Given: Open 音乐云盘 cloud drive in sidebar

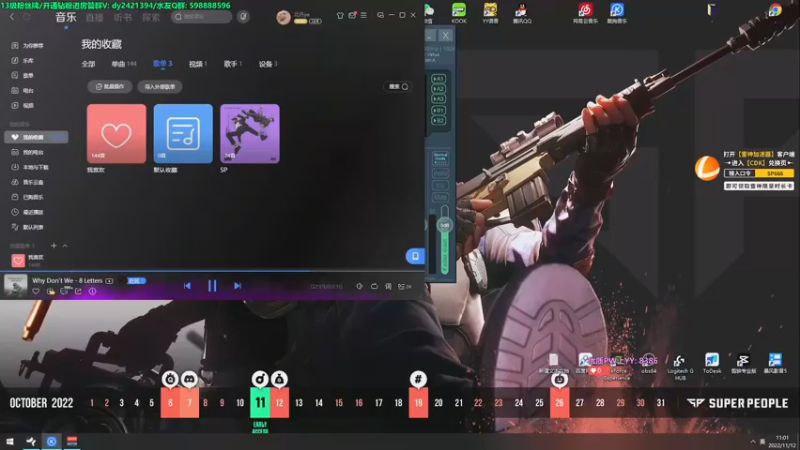Looking at the screenshot, I should [x=28, y=182].
